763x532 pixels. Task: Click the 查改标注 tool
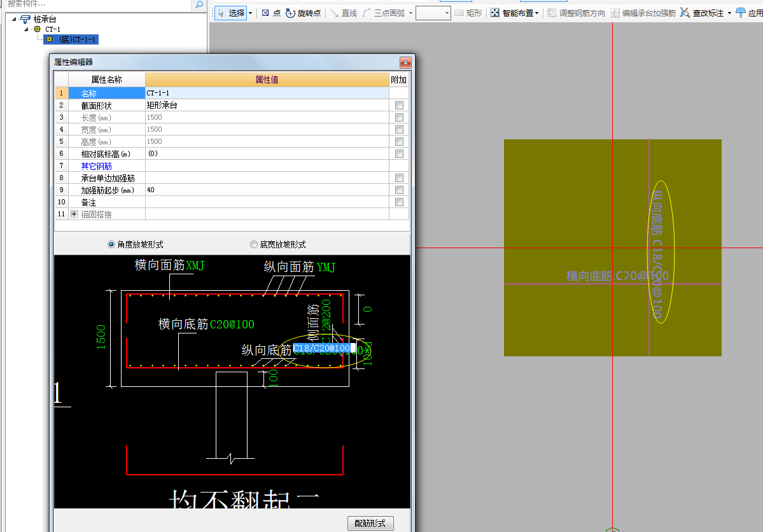click(702, 13)
